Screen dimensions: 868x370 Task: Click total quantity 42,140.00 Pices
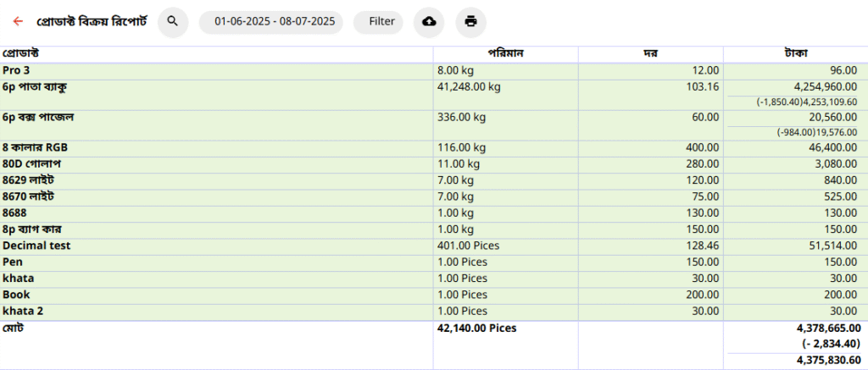tap(476, 328)
